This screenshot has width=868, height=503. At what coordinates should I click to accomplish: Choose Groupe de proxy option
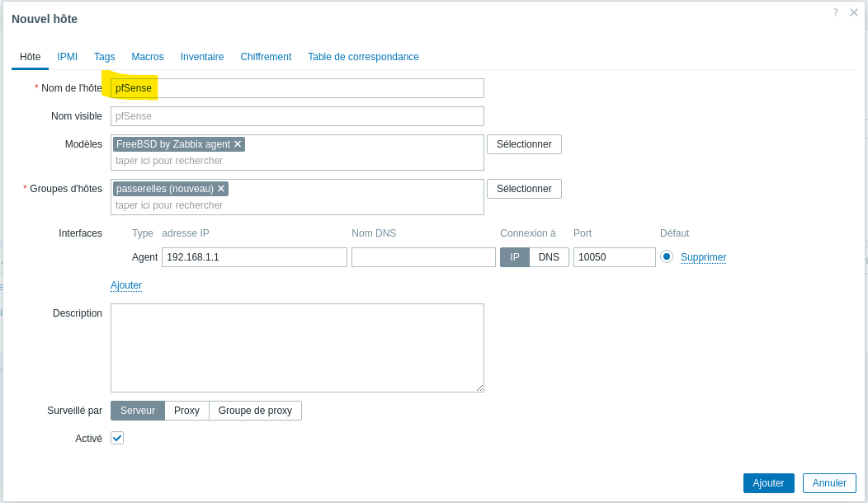255,411
